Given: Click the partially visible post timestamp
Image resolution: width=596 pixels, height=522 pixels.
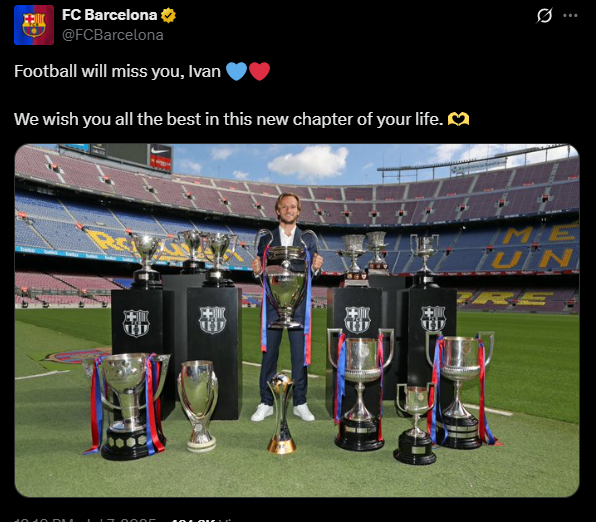Looking at the screenshot, I should (x=85, y=519).
